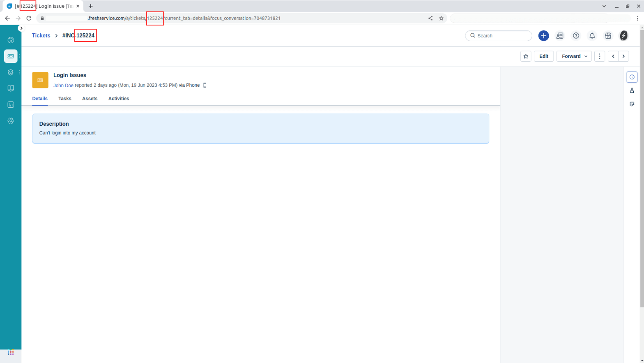Click the Tickets breadcrumb link
Viewport: 644px width, 363px height.
(41, 35)
